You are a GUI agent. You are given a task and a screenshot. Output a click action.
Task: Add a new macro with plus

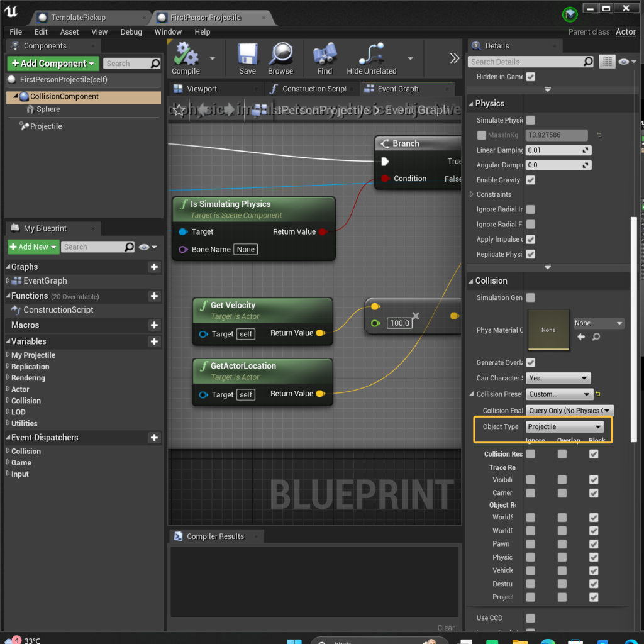point(155,325)
